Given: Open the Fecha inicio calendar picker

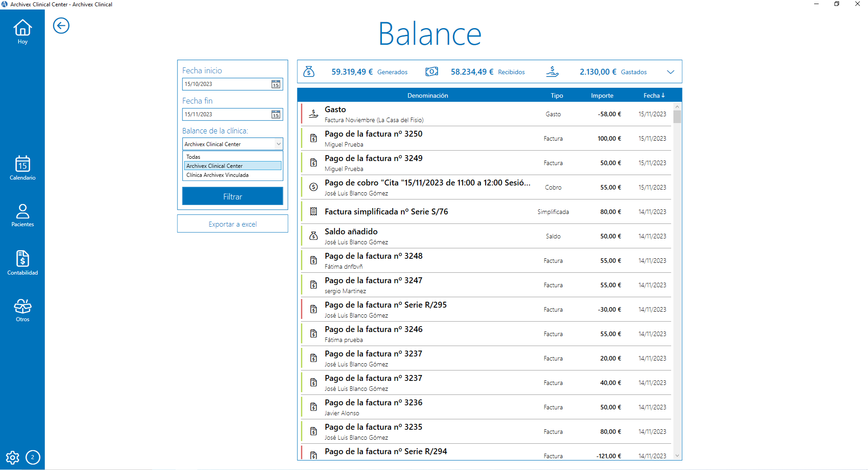Looking at the screenshot, I should [276, 84].
